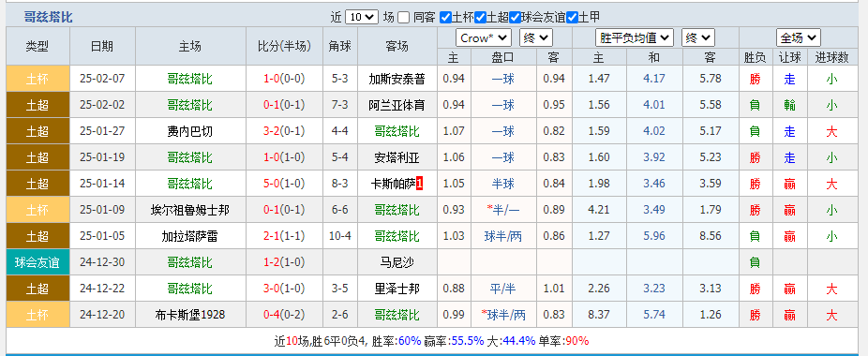
Task: Click the date 24-12-30
Action: (102, 262)
